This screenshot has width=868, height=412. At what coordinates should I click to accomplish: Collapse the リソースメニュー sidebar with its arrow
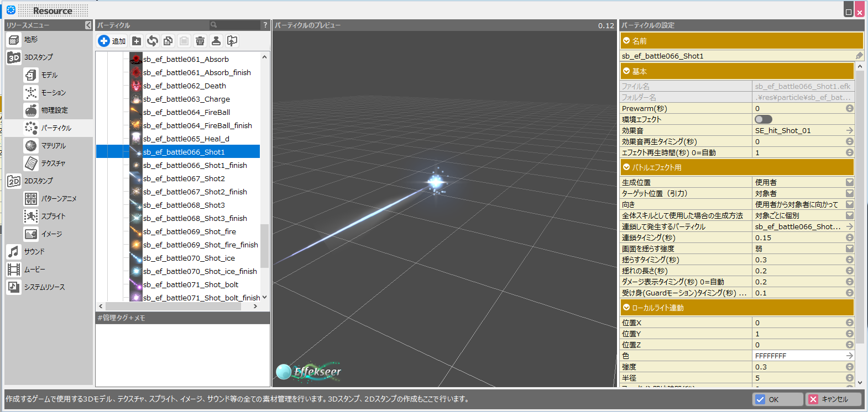(88, 25)
